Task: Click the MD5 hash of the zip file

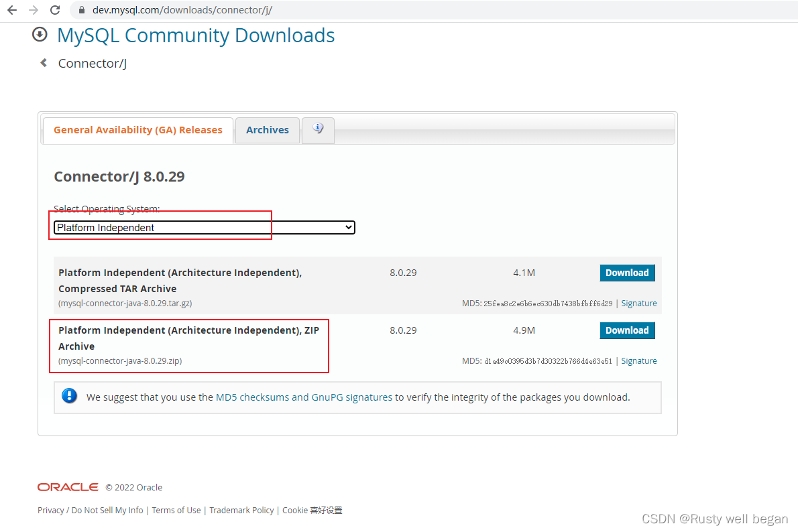Action: (x=548, y=361)
